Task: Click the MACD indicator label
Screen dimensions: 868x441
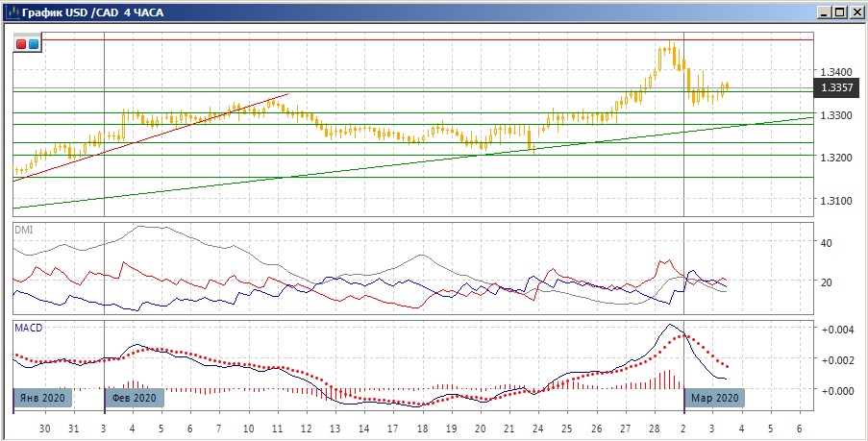Action: pyautogui.click(x=27, y=329)
